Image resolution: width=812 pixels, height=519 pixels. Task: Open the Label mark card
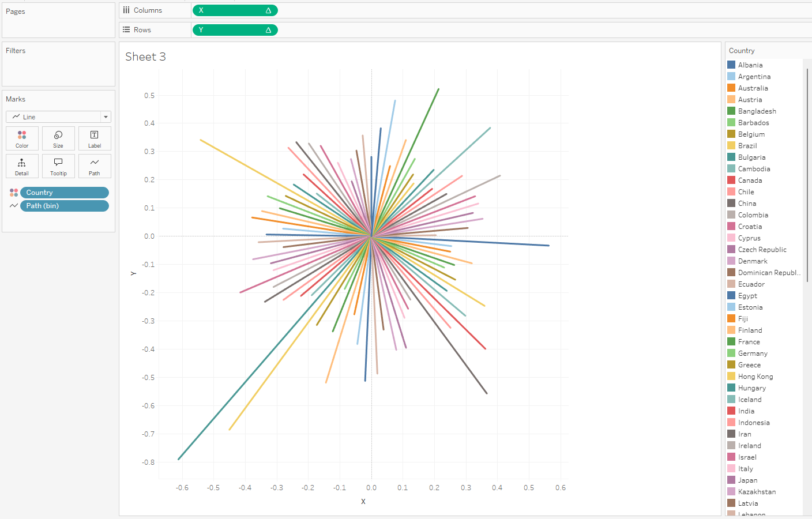pos(95,138)
